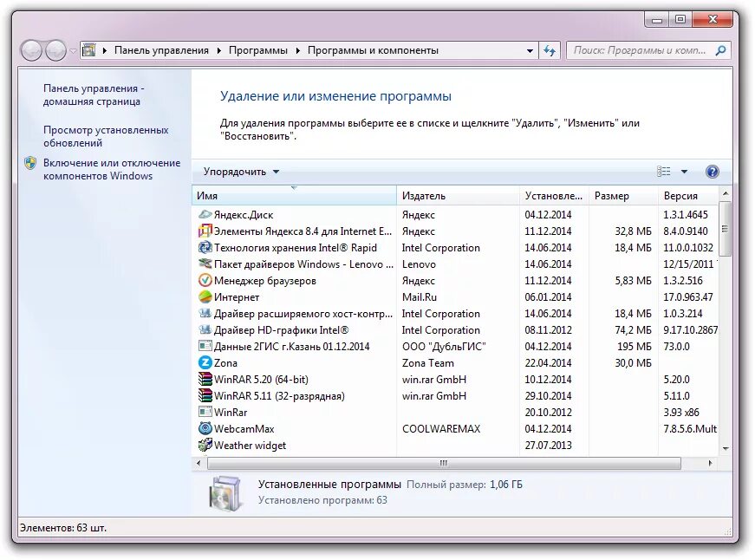This screenshot has width=755, height=560.
Task: Click the scroll down arrow of the list
Action: [x=726, y=449]
